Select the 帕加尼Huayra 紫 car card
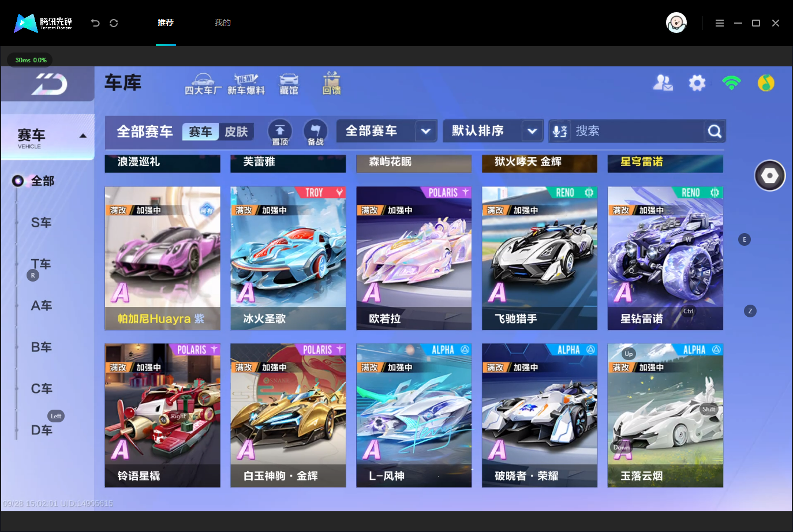 (x=162, y=258)
